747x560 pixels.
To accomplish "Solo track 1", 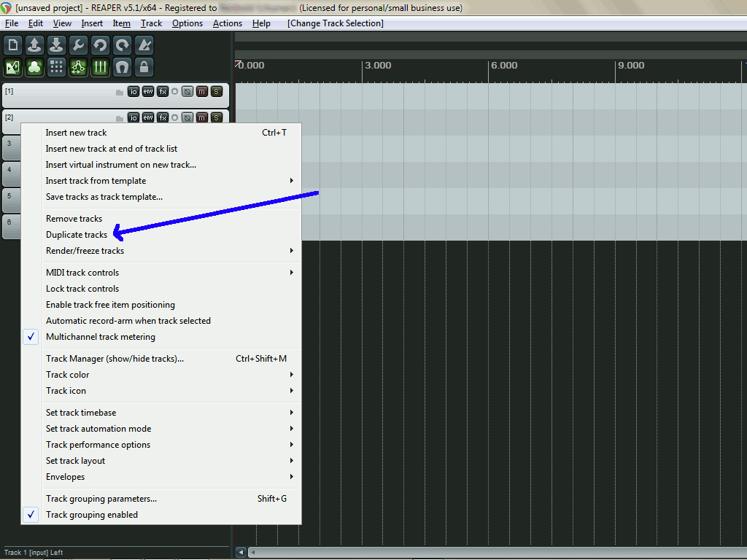I will 217,91.
